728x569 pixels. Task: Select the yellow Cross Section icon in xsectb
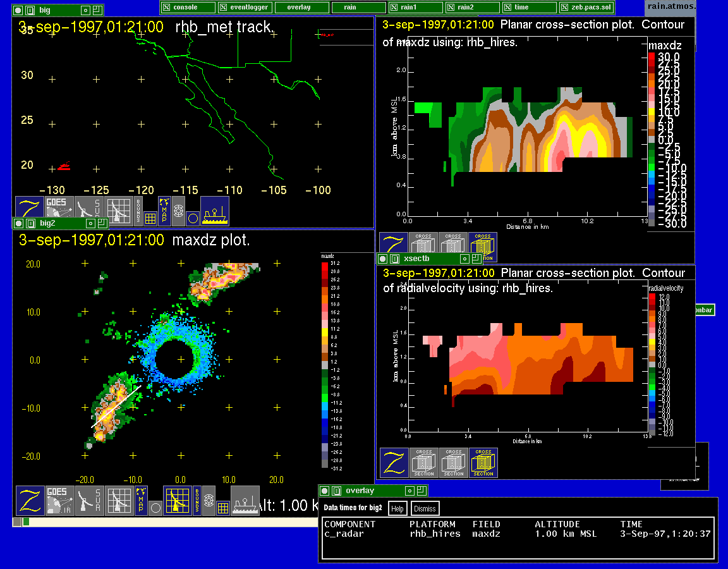483,463
